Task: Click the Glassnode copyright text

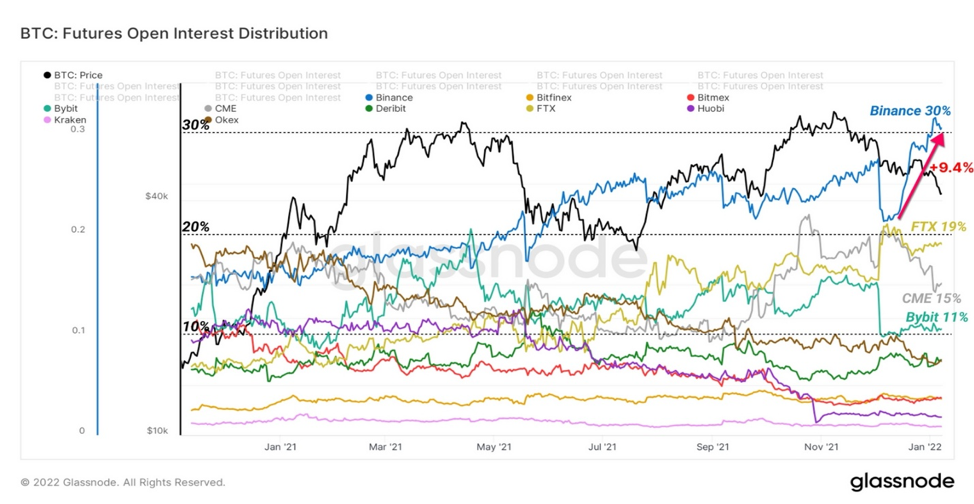Action: coord(123,482)
